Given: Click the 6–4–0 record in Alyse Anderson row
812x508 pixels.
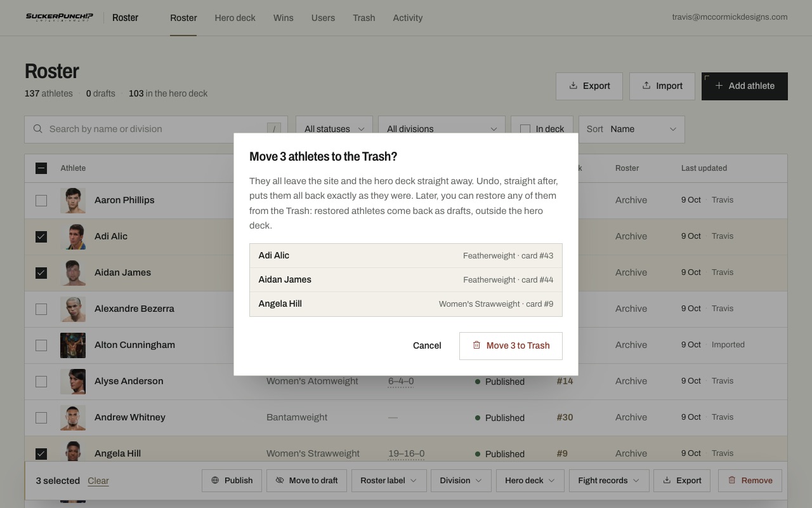Looking at the screenshot, I should click(401, 381).
